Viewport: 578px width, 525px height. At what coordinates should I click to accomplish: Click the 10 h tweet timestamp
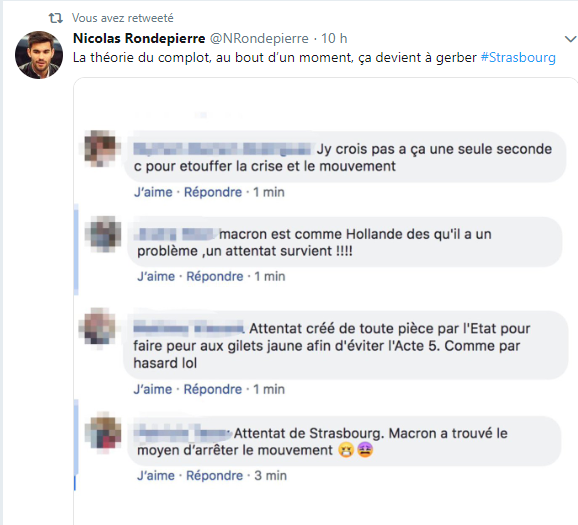point(334,38)
